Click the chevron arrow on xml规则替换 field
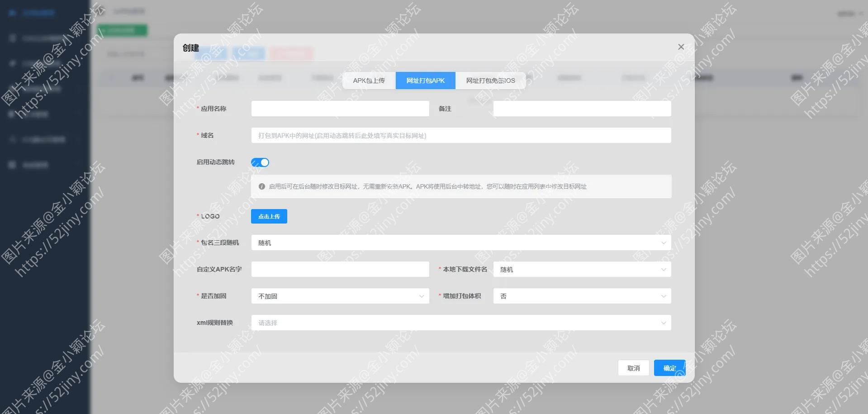Image resolution: width=868 pixels, height=414 pixels. click(x=663, y=322)
